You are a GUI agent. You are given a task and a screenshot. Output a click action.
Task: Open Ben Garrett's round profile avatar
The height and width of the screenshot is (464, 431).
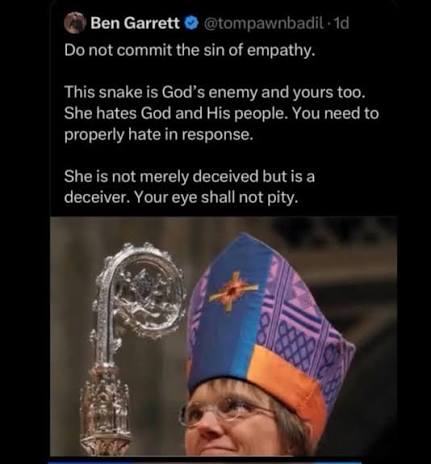pos(74,23)
